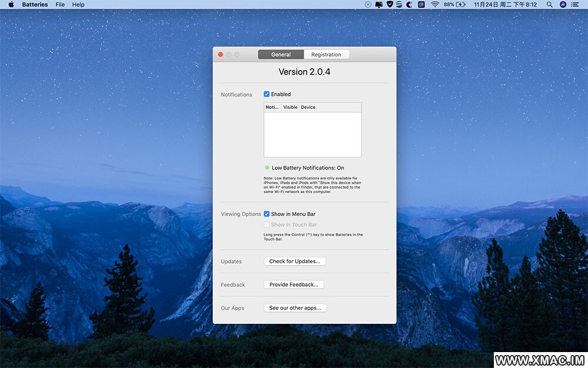Switch to the General tab

pyautogui.click(x=281, y=54)
